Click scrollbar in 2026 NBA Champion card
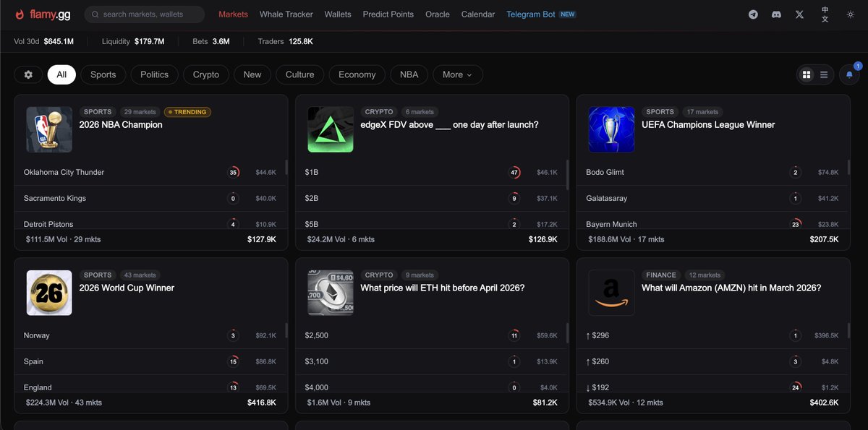The width and height of the screenshot is (868, 430). click(286, 168)
